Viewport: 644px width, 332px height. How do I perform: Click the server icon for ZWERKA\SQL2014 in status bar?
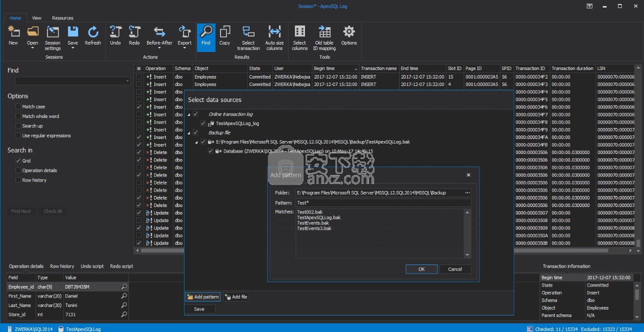coord(9,329)
